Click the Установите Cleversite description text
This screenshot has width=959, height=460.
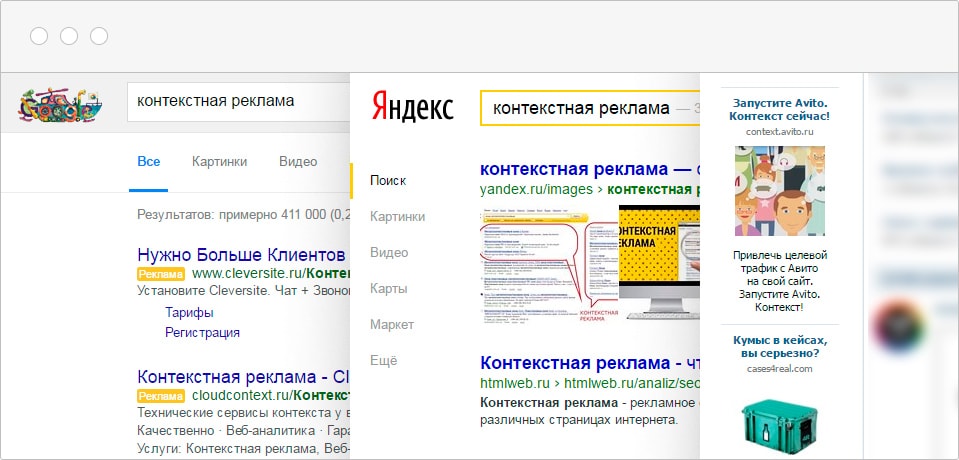243,291
